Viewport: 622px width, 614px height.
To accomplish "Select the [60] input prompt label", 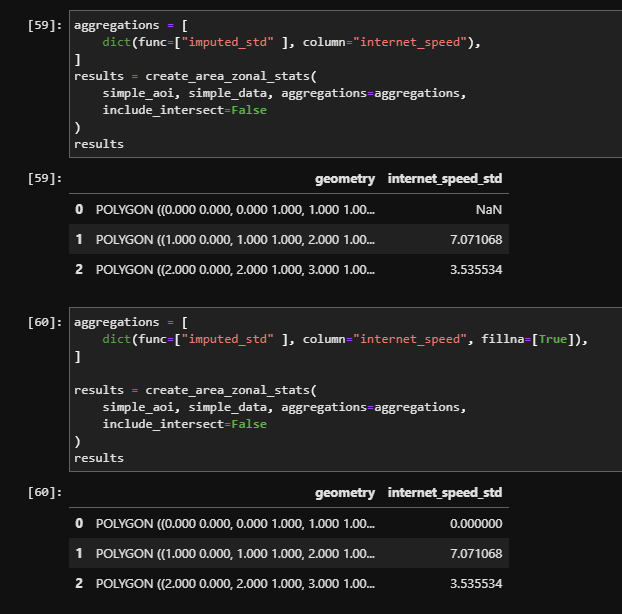I will 45,322.
